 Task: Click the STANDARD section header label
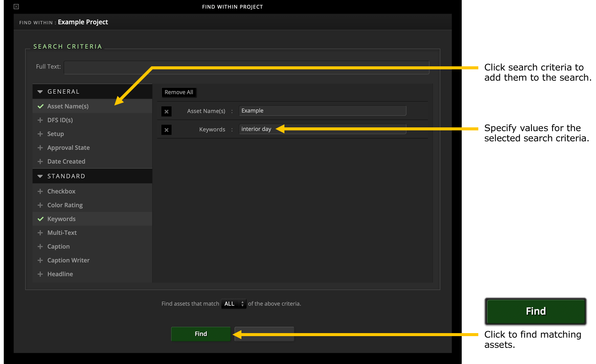66,176
